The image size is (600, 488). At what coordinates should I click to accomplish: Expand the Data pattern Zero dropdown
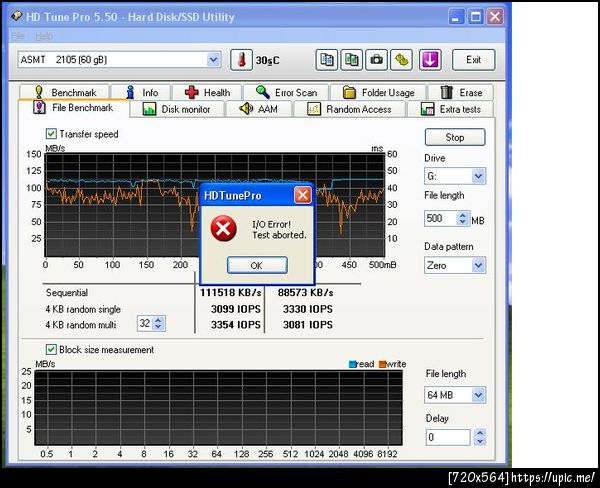pos(478,265)
